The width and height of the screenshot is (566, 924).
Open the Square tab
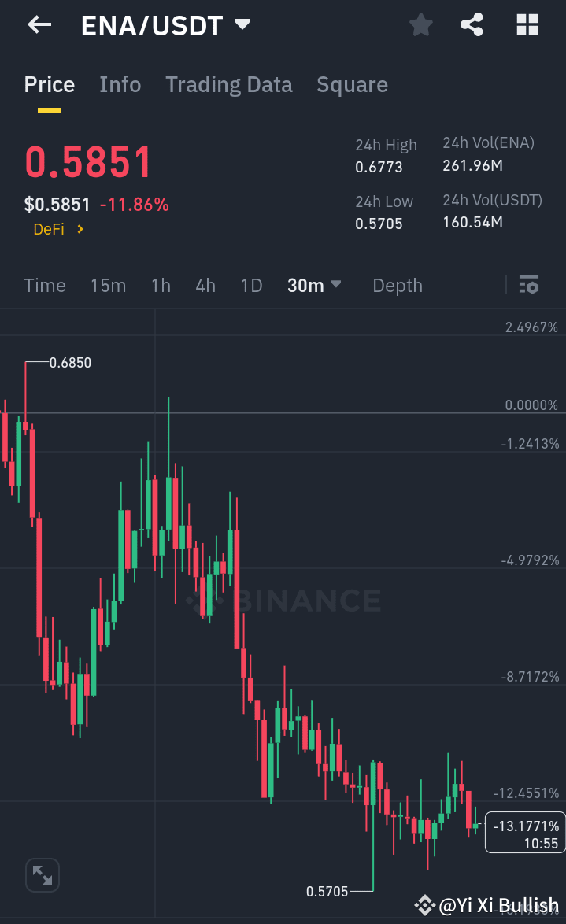point(352,84)
